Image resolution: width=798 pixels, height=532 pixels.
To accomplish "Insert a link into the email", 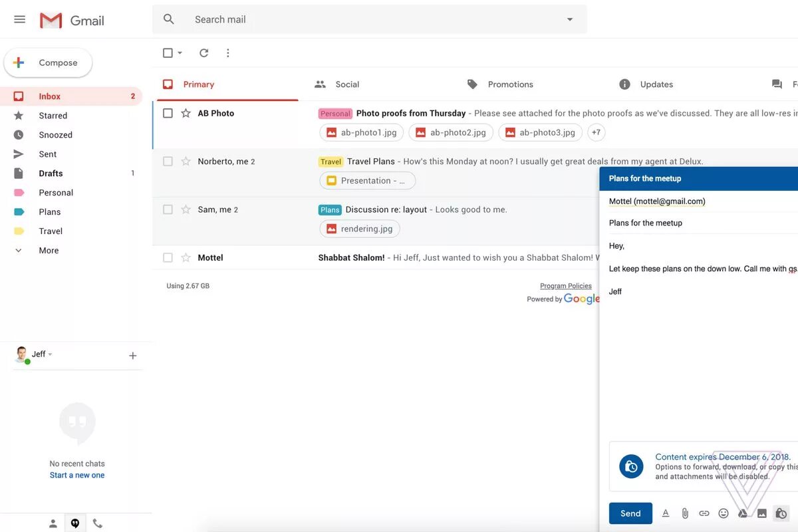I will click(x=704, y=513).
